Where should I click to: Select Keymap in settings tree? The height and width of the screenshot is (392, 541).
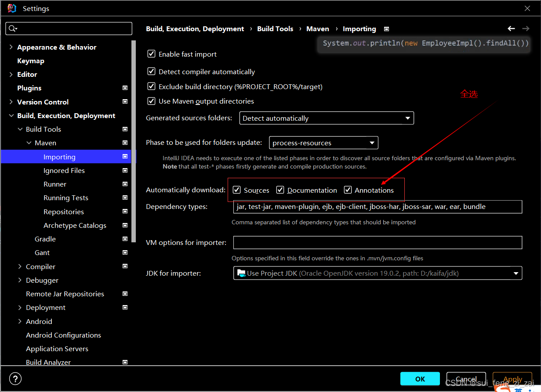[x=31, y=61]
